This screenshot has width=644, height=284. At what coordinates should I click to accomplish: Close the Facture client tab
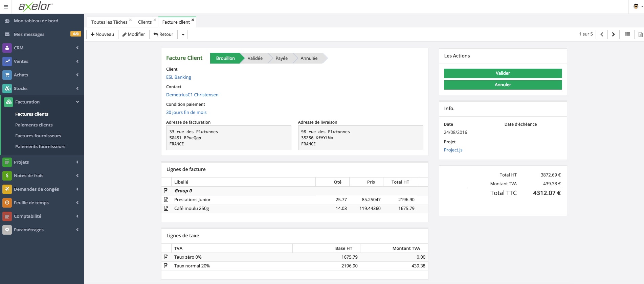pyautogui.click(x=193, y=20)
